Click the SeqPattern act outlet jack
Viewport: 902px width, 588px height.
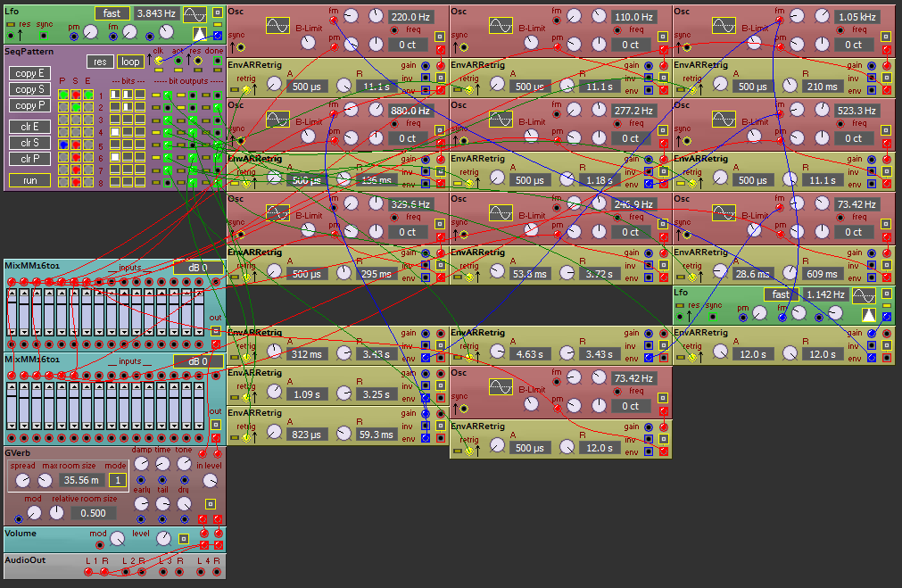(x=178, y=61)
